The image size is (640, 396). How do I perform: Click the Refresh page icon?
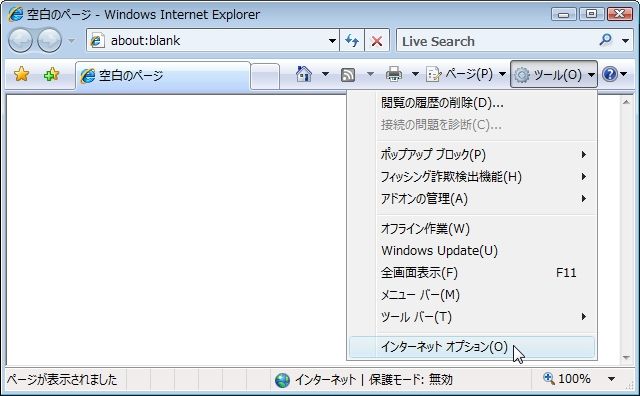tap(352, 40)
